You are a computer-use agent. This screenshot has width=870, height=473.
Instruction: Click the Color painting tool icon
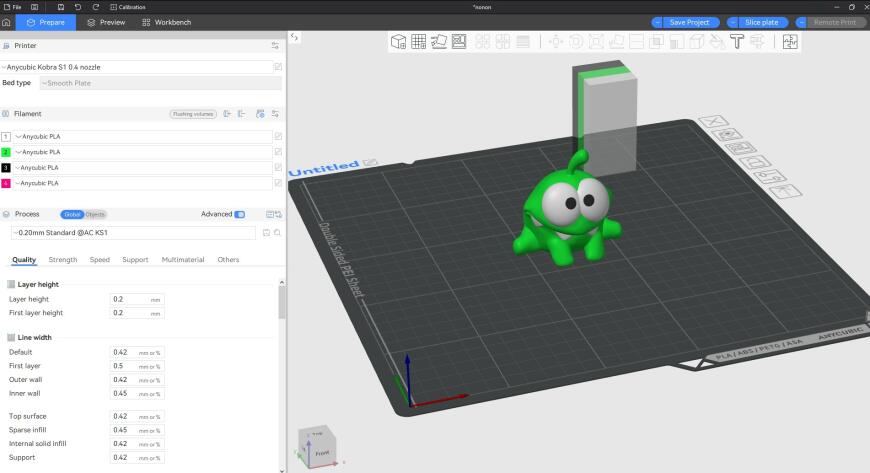pos(717,42)
